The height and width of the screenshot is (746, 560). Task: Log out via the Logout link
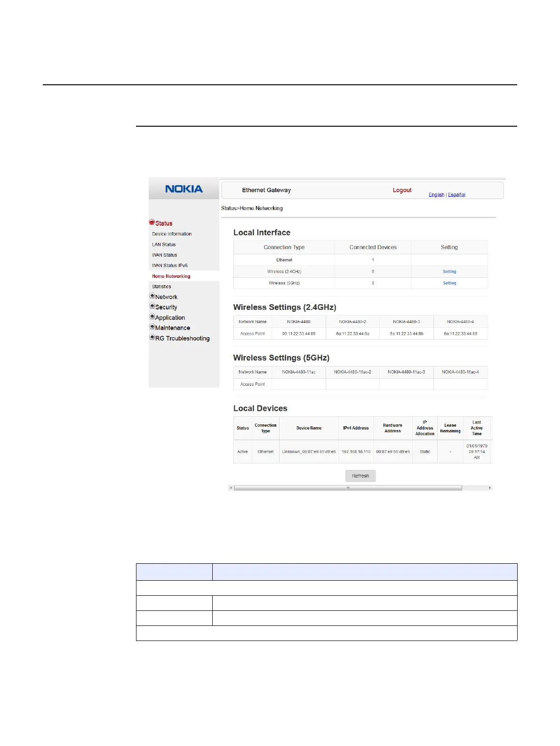click(x=402, y=190)
